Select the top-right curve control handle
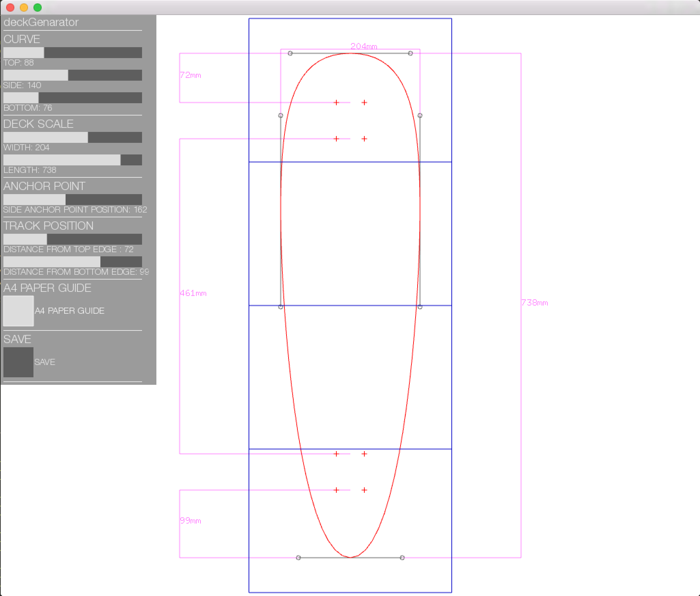 (410, 53)
